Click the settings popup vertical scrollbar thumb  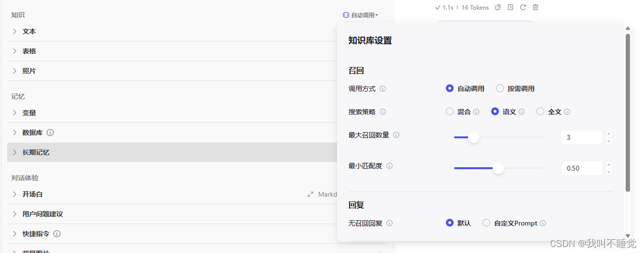coord(627,112)
